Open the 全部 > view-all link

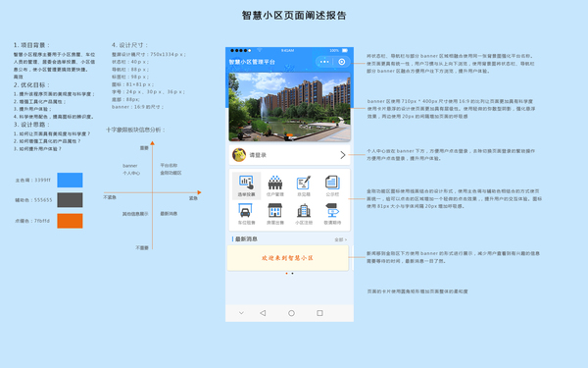click(x=340, y=239)
